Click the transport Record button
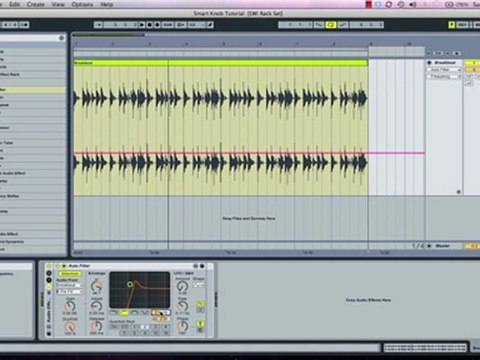Viewport: 480px width, 360px height. tap(157, 25)
